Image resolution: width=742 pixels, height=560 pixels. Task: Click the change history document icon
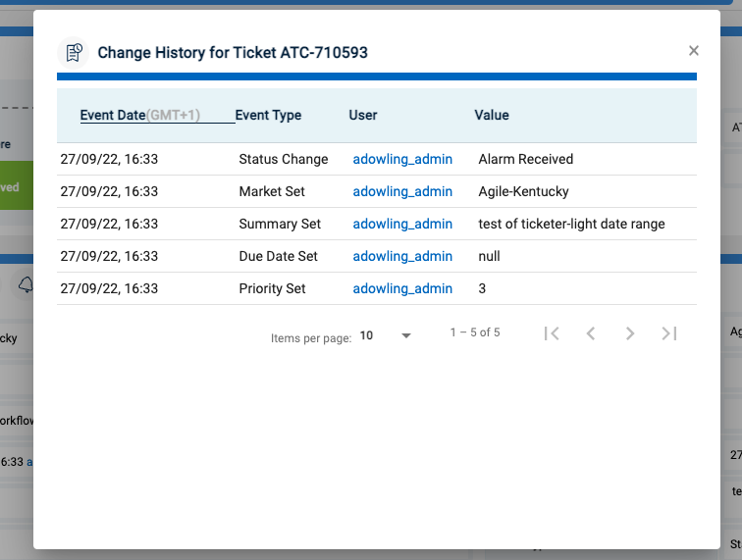click(73, 52)
